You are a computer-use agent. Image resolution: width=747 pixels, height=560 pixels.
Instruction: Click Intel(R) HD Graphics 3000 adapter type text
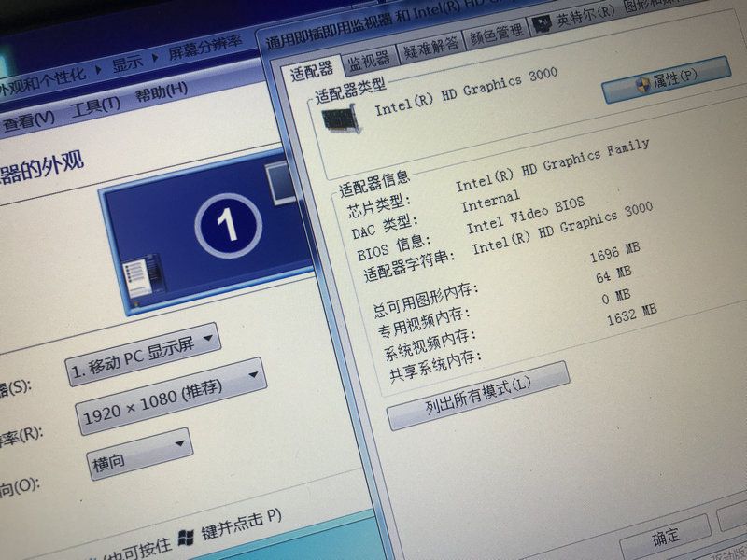(x=466, y=91)
